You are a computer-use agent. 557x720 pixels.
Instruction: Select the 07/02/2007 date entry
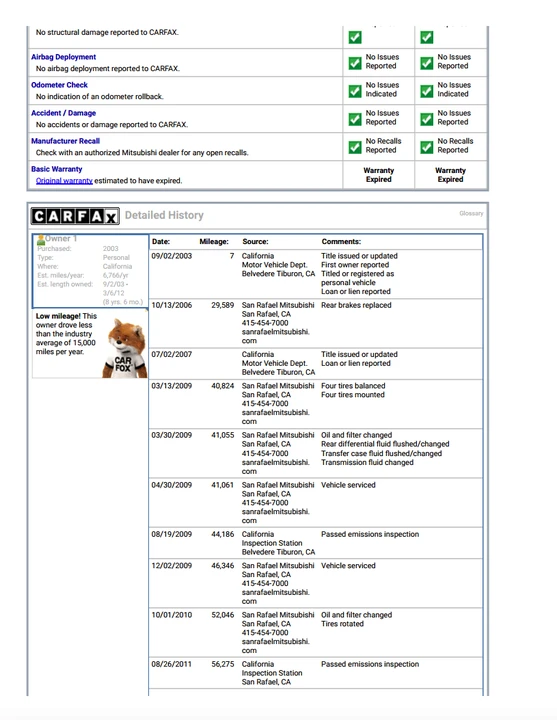(x=172, y=354)
